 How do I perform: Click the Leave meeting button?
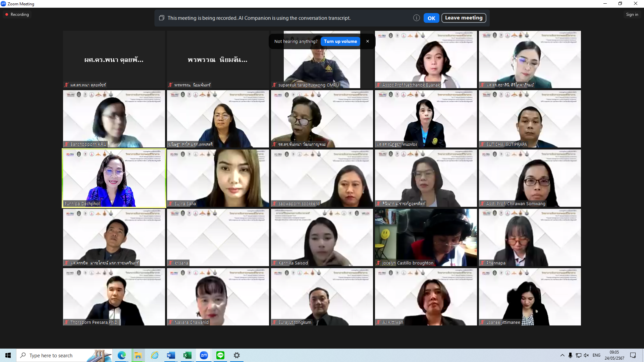[464, 18]
